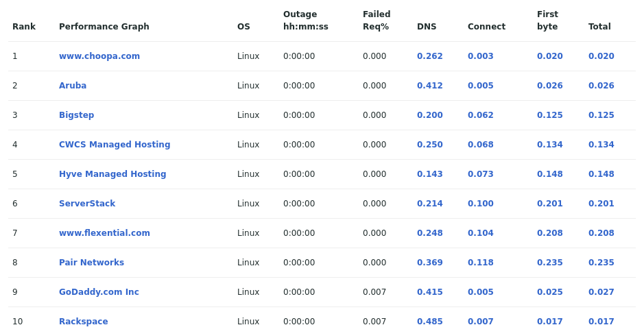
Task: Click Connect value 0.068 for CWCS Managed Hosting
Action: [x=481, y=145]
